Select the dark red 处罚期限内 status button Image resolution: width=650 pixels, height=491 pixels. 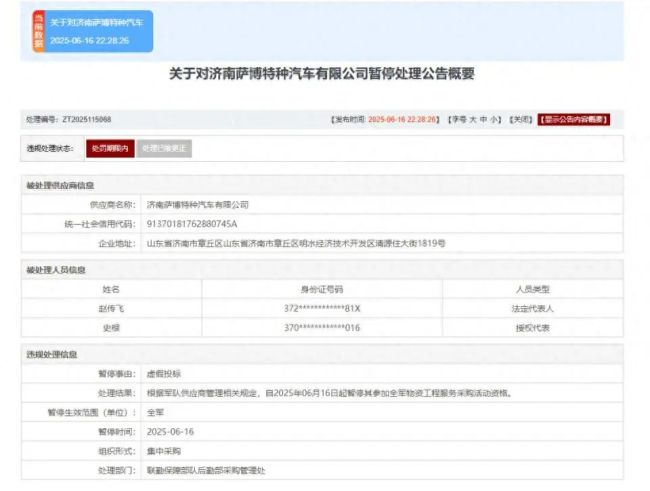110,148
